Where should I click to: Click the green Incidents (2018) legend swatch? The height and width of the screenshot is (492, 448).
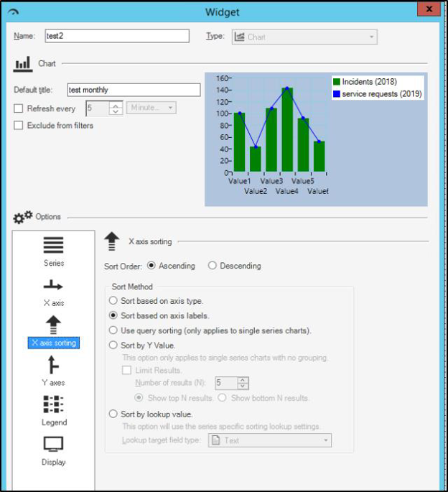tap(337, 82)
